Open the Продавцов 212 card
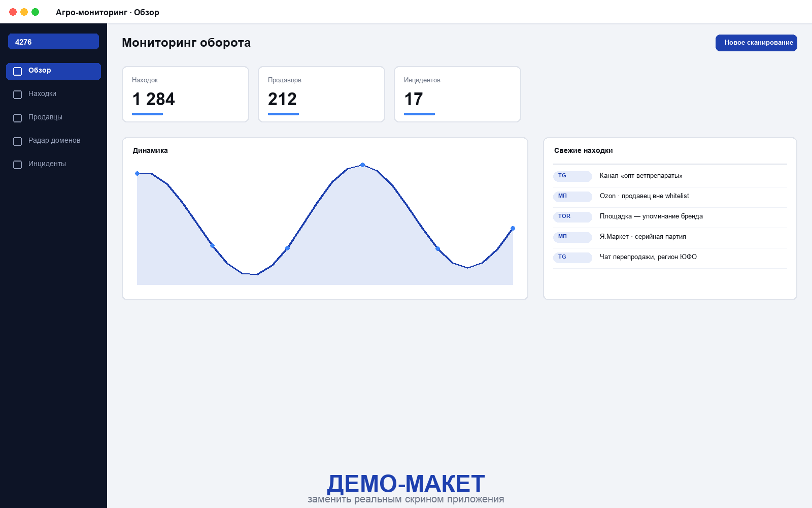812x508 pixels. point(321,94)
